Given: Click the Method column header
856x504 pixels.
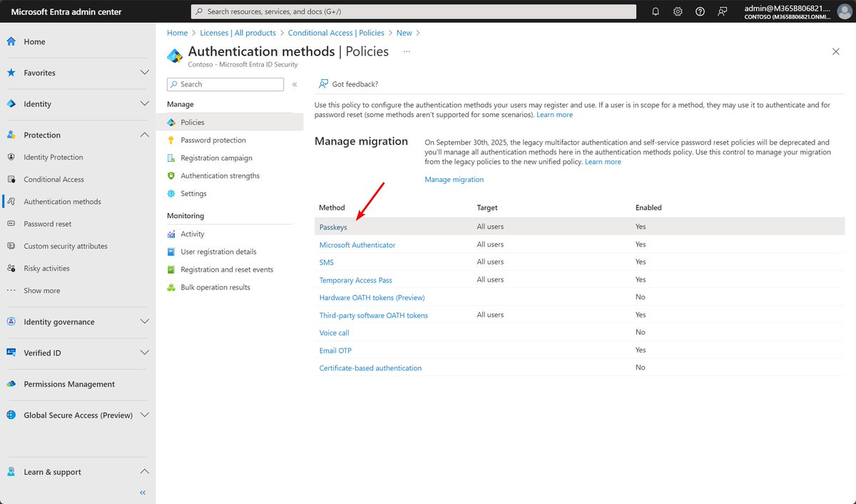Looking at the screenshot, I should pos(332,207).
